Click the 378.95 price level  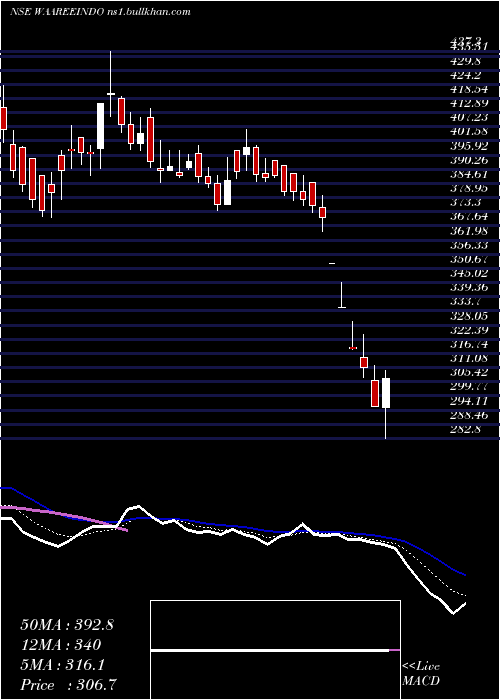click(x=471, y=188)
